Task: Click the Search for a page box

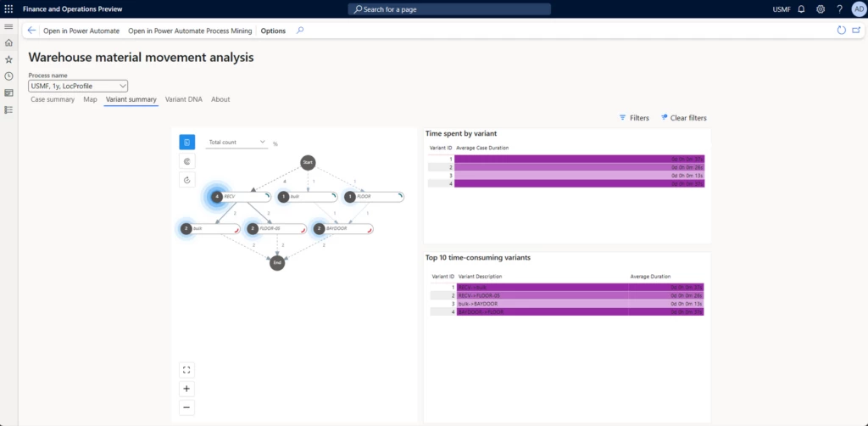Action: 449,9
